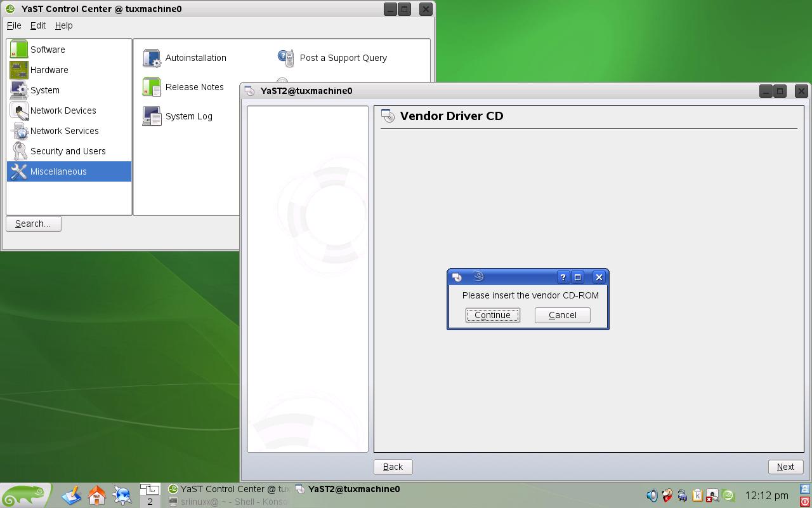The height and width of the screenshot is (508, 812).
Task: Select the Hardware category in YaST sidebar
Action: 69,70
